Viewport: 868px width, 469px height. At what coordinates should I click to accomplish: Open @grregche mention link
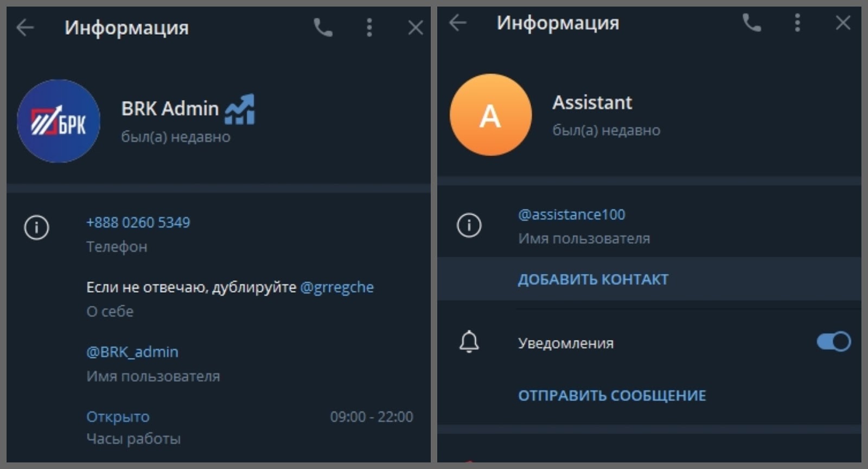click(337, 287)
